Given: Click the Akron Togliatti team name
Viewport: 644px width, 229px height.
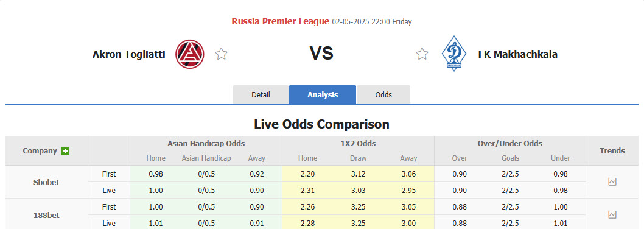Looking at the screenshot, I should pos(129,54).
